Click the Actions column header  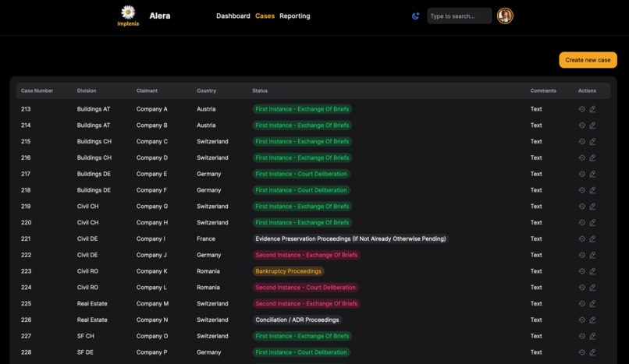pos(587,91)
